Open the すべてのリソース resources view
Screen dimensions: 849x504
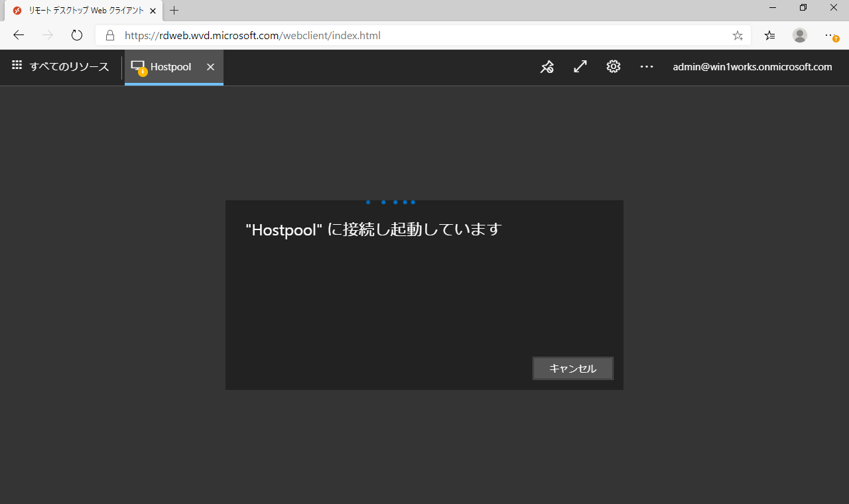60,67
